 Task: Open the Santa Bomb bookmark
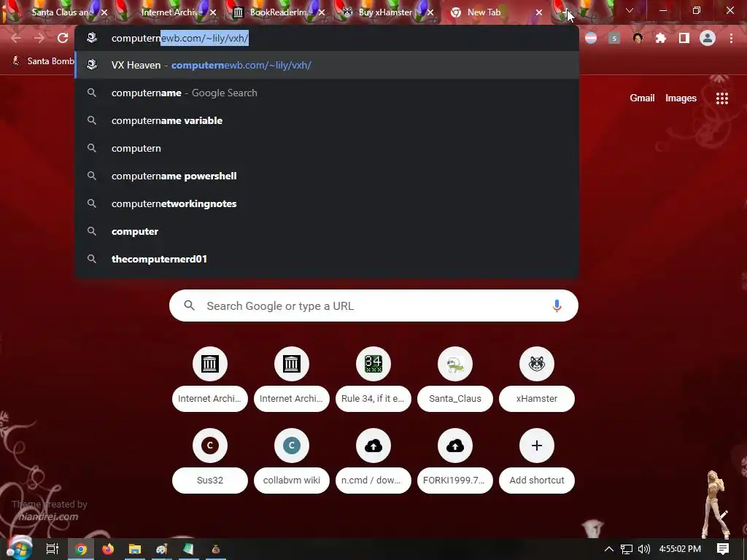coord(43,61)
